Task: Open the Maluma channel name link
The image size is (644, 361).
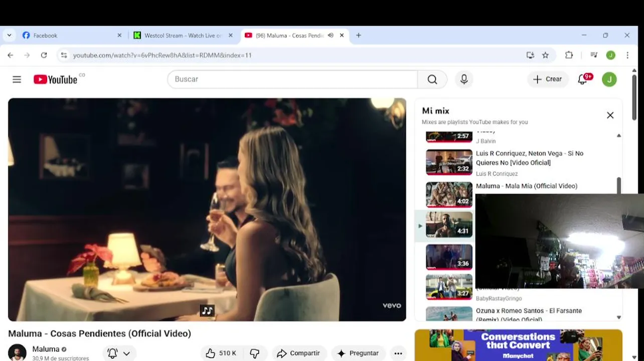Action: pos(46,349)
